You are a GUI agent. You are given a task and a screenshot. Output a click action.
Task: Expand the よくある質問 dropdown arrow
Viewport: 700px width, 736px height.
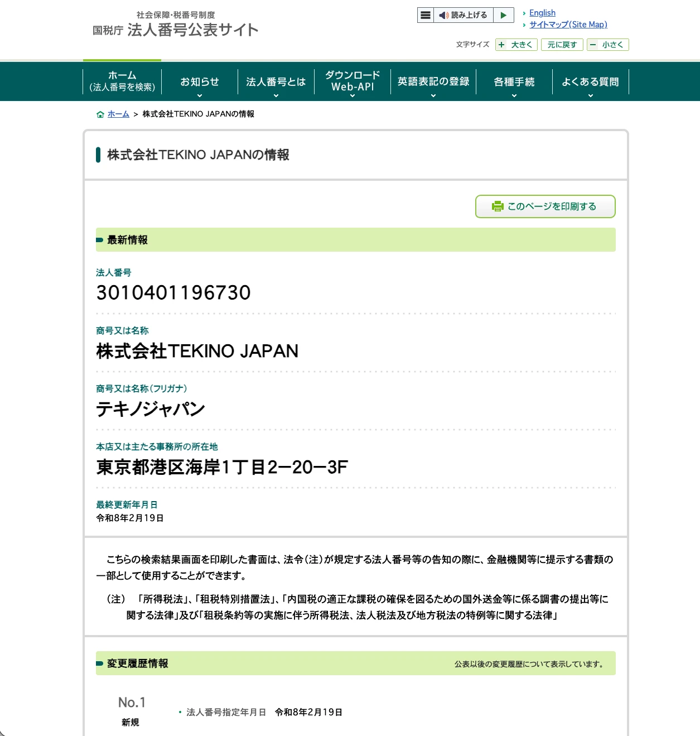591,95
